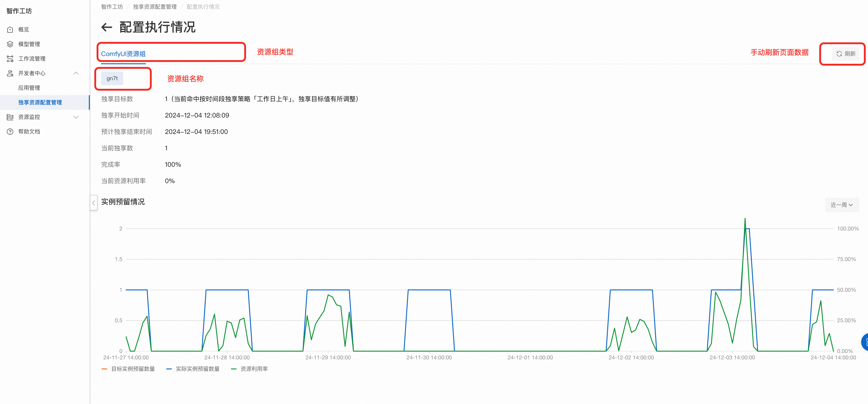Click the 预计独享结束时间 value 2024-12-04 19:51:00

click(196, 132)
